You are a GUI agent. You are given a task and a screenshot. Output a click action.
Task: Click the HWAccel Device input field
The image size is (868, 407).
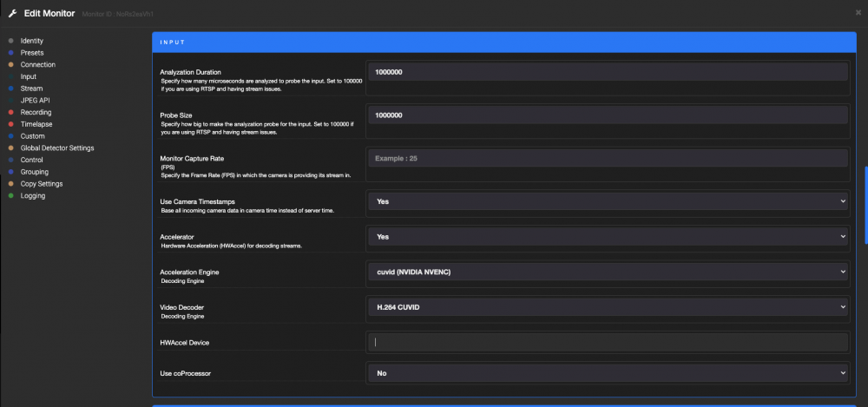click(608, 342)
